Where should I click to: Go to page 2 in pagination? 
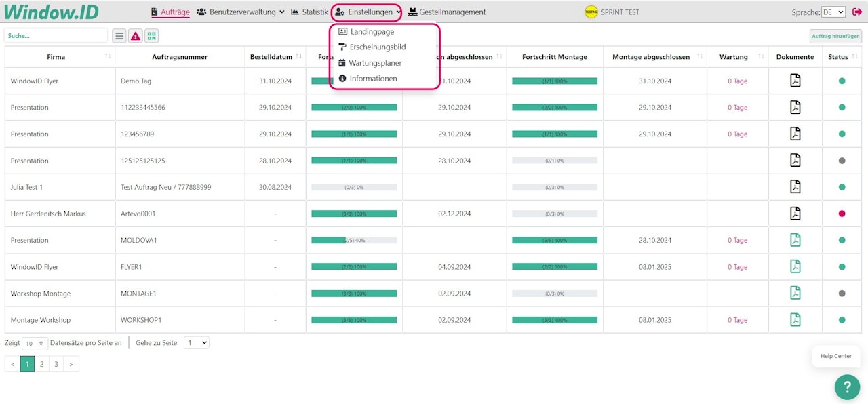[x=41, y=364]
